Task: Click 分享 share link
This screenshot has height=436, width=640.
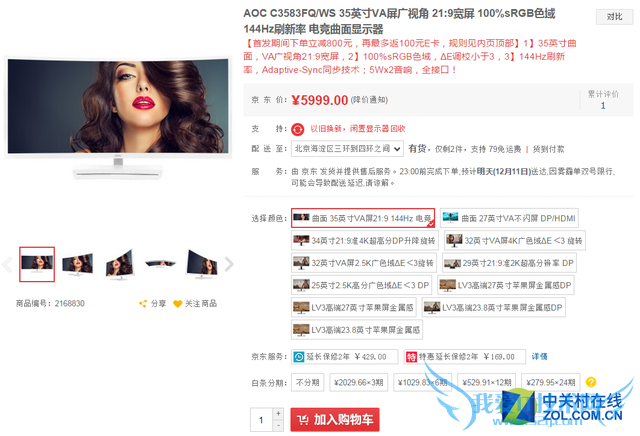Action: [158, 304]
